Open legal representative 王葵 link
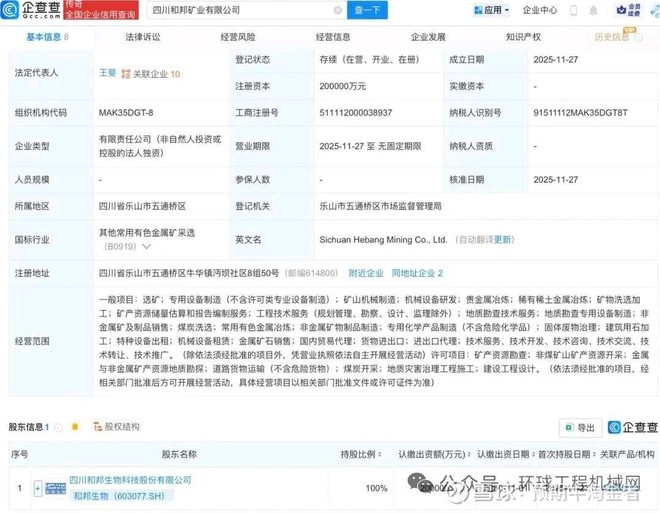Viewport: 660px width, 513px height. tap(107, 73)
